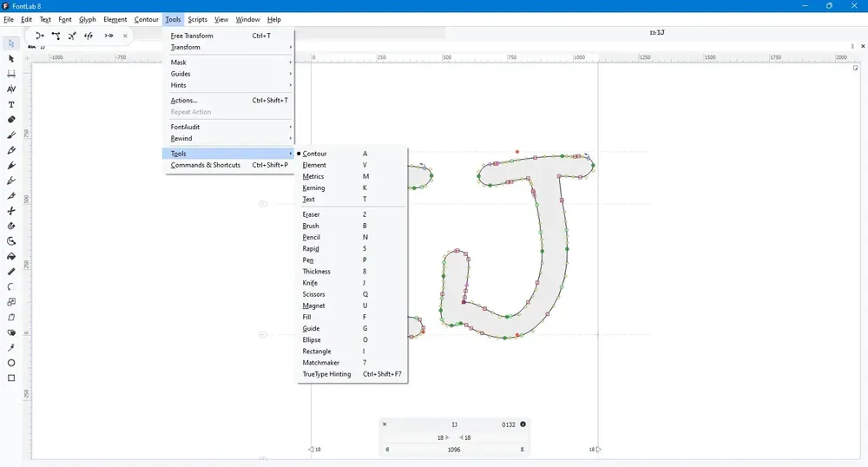Close the glyph info panel with x
This screenshot has height=467, width=868.
385,424
